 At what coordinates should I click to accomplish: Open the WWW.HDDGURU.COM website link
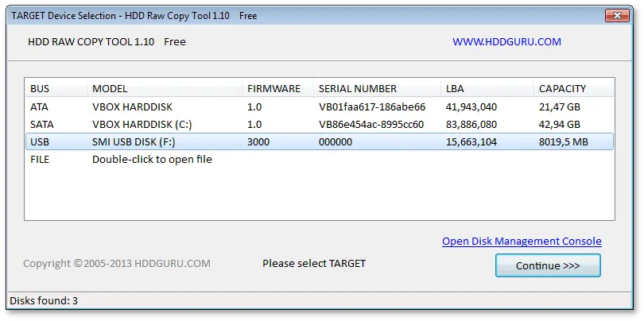(x=506, y=41)
